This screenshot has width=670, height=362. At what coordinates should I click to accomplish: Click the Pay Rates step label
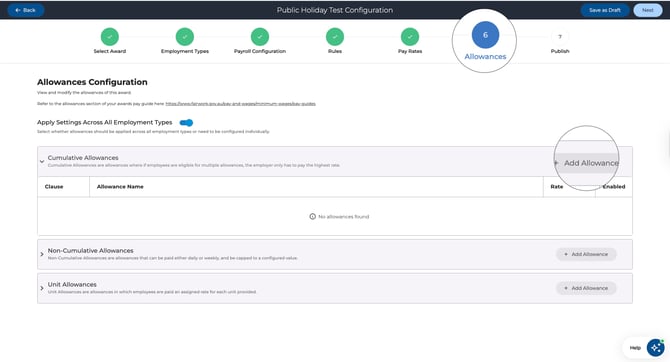pos(410,51)
